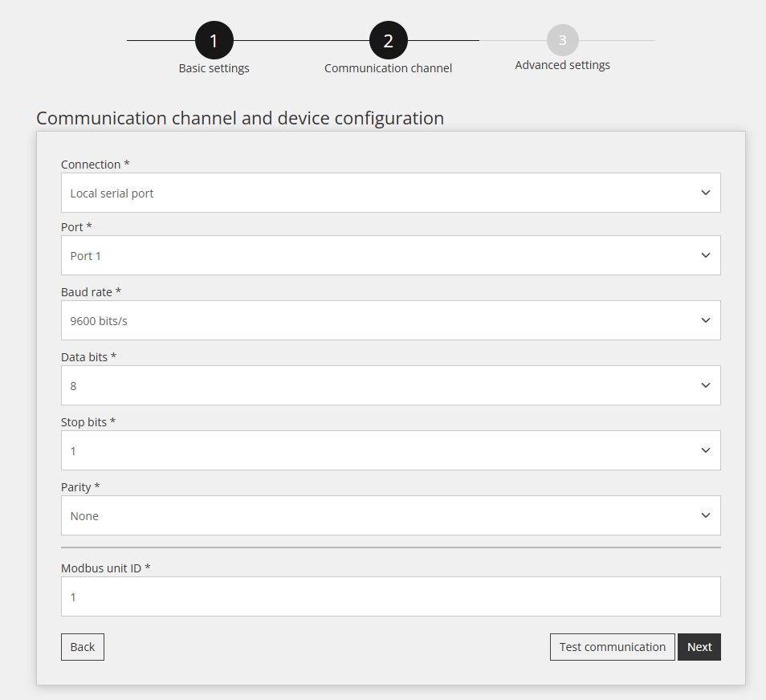Click the Data bits chevron arrow
Image resolution: width=766 pixels, height=700 pixels.
(706, 385)
